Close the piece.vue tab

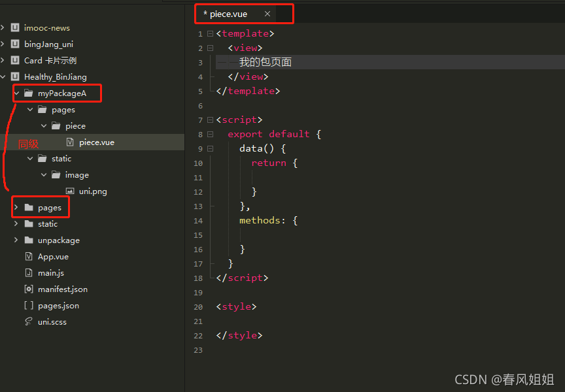coord(267,14)
